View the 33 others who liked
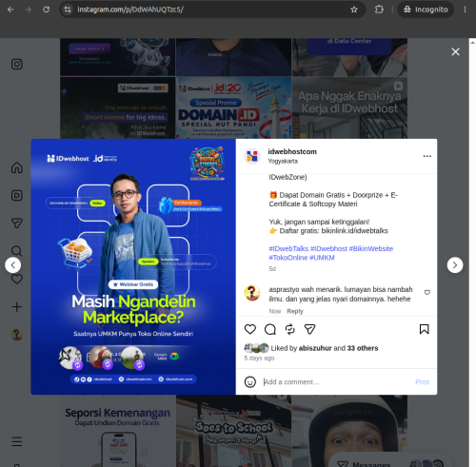Image resolution: width=476 pixels, height=467 pixels. tap(363, 348)
